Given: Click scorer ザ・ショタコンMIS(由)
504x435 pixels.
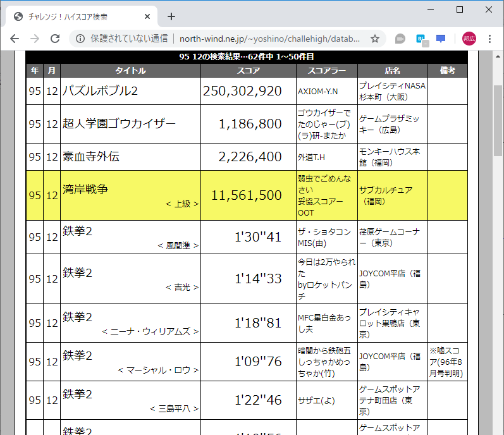Looking at the screenshot, I should (x=324, y=238).
